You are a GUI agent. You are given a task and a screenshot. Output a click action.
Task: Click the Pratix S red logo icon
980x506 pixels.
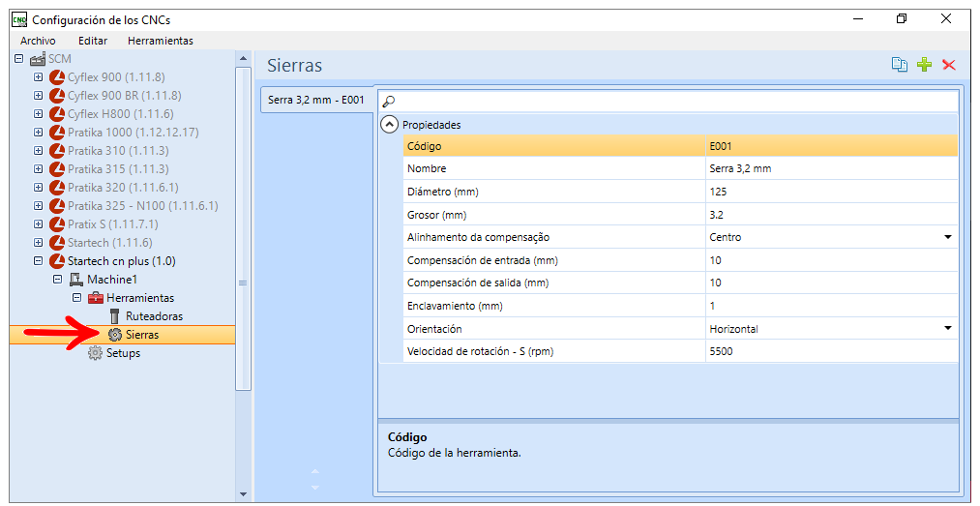point(57,224)
